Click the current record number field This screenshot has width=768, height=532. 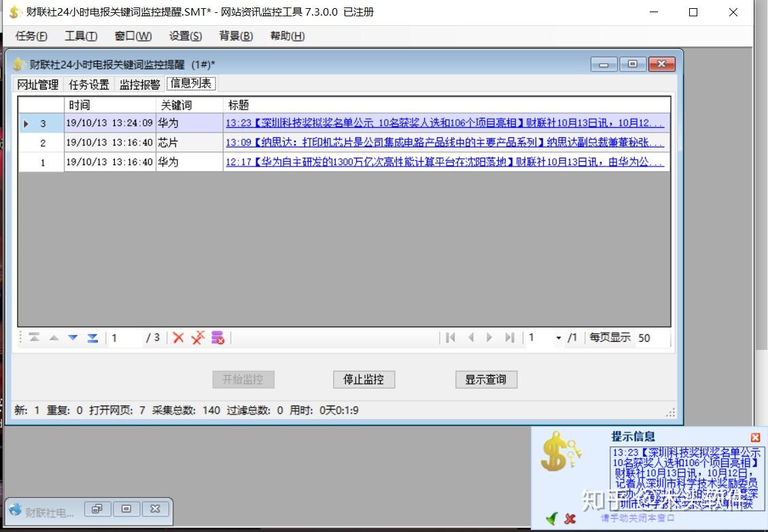point(125,338)
